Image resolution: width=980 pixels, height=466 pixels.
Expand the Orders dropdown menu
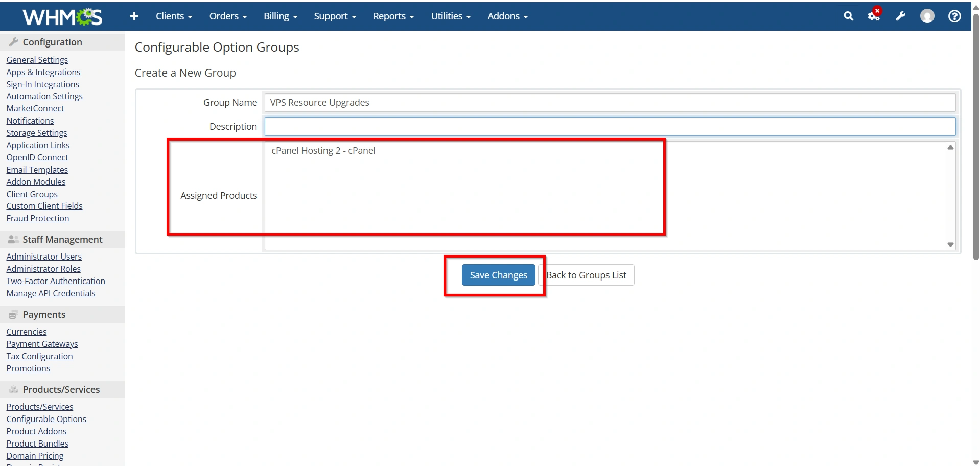pos(228,16)
